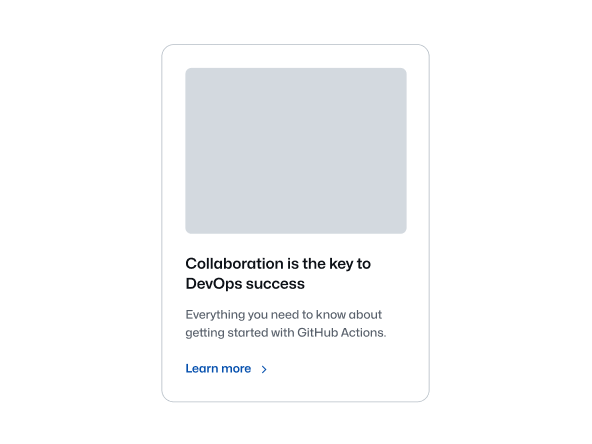Click the gray image placeholder thumbnail

[296, 151]
